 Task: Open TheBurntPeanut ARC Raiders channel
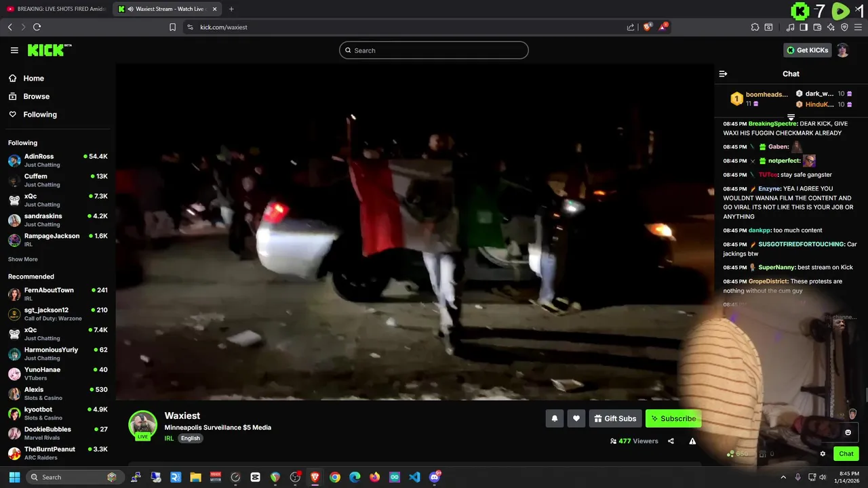(x=58, y=453)
